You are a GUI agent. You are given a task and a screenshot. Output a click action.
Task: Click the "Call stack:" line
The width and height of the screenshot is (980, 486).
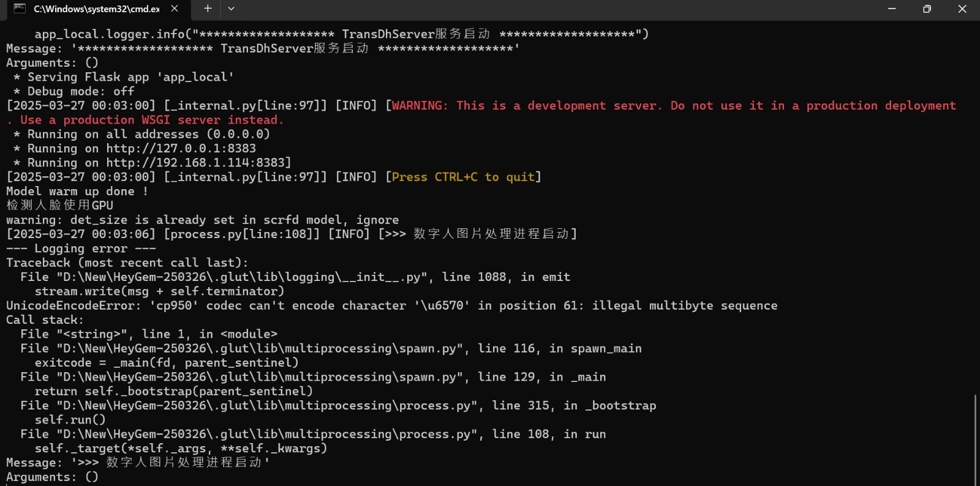click(x=45, y=320)
